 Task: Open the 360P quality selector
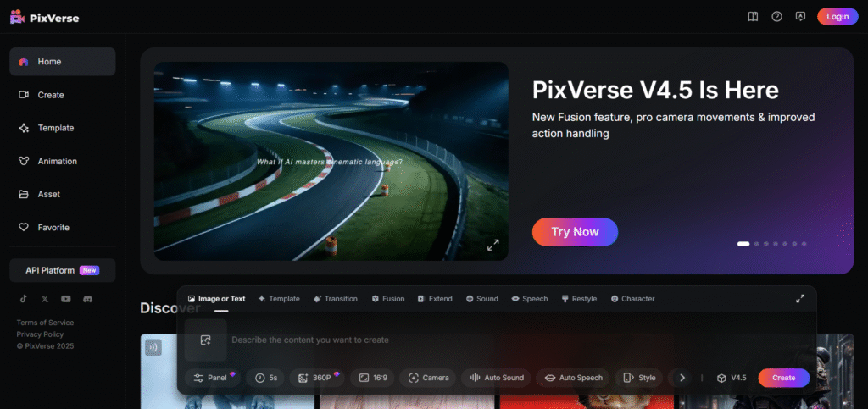coord(318,378)
